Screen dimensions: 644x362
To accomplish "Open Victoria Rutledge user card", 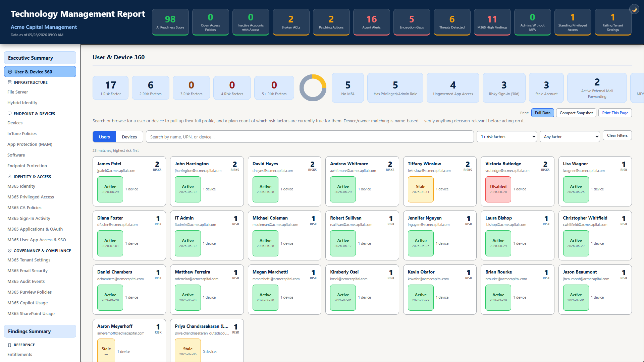I will click(517, 181).
